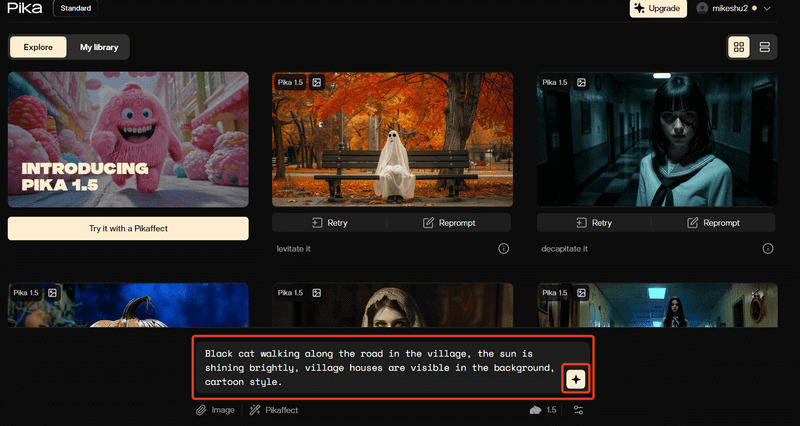The height and width of the screenshot is (426, 800).
Task: Click the mikeshu2 user avatar icon
Action: pyautogui.click(x=702, y=8)
